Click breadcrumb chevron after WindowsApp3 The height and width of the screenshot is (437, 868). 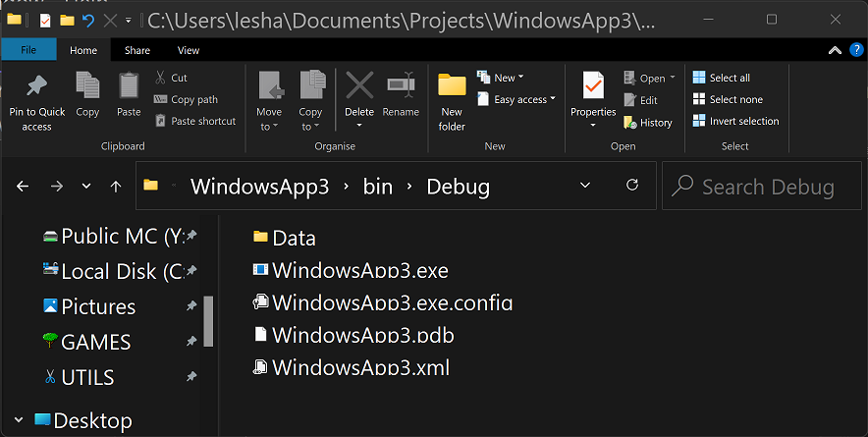tap(347, 187)
